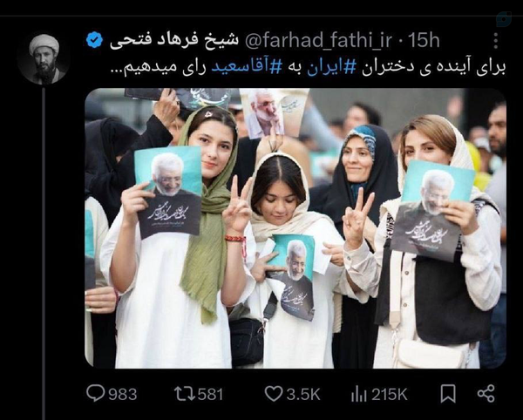Open the display name شیخ فرهاد فتحی
523x420 pixels.
point(174,40)
